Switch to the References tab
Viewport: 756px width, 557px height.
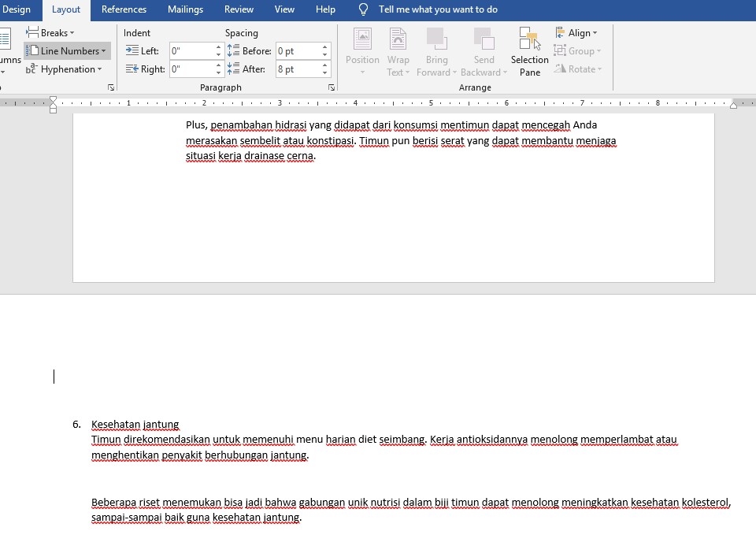click(x=124, y=9)
